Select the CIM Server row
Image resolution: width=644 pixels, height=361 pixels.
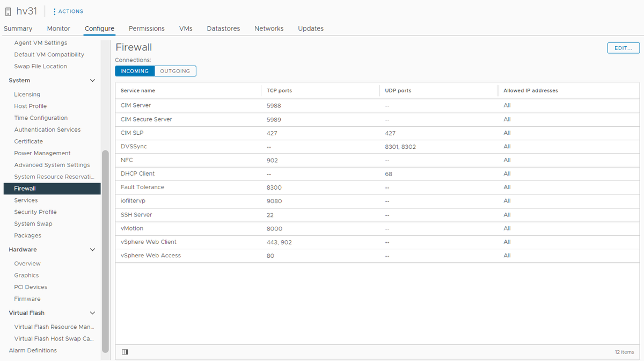tap(377, 106)
